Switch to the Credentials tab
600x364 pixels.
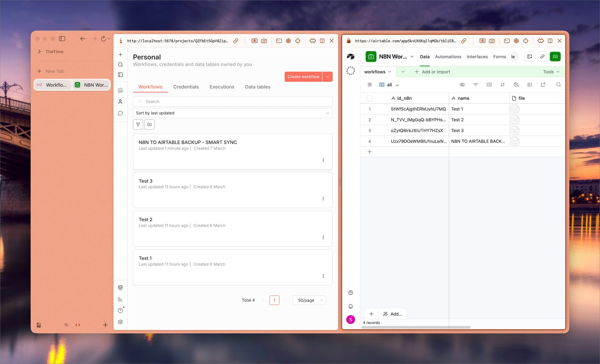coord(186,87)
